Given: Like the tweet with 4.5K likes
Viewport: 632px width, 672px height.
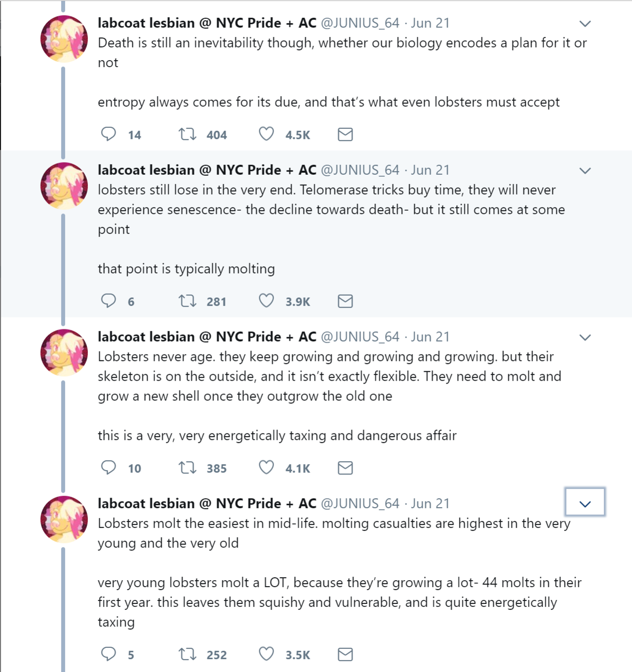Looking at the screenshot, I should click(267, 134).
